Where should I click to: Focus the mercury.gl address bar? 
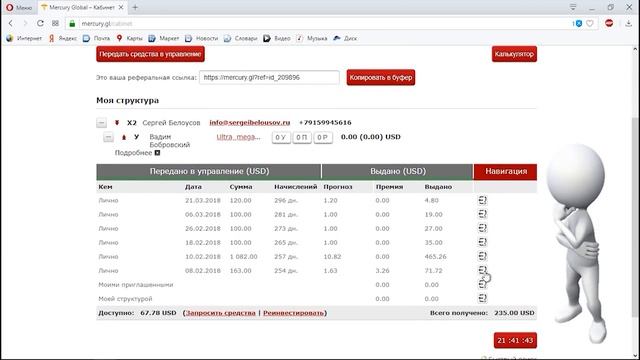click(318, 24)
